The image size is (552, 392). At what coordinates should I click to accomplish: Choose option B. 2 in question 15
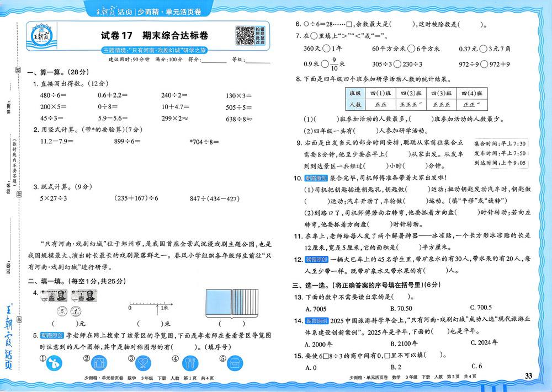[396, 367]
